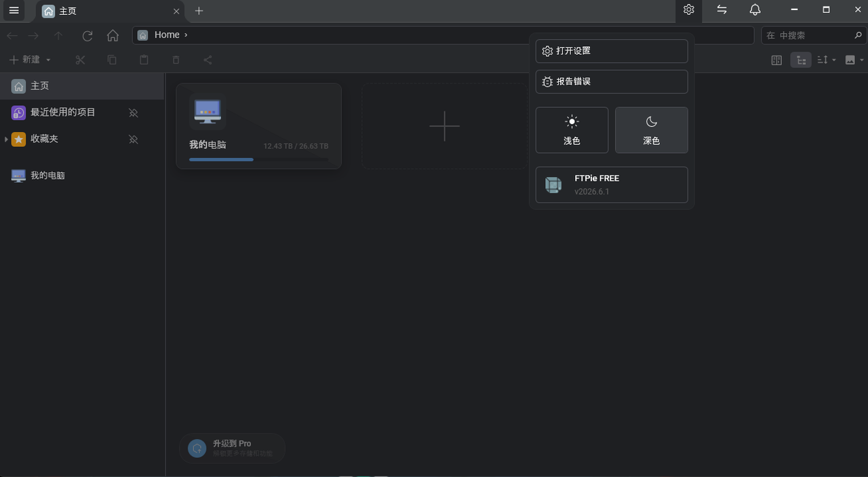The image size is (868, 477).
Task: Click the v2026.6.1 version text
Action: pyautogui.click(x=592, y=192)
